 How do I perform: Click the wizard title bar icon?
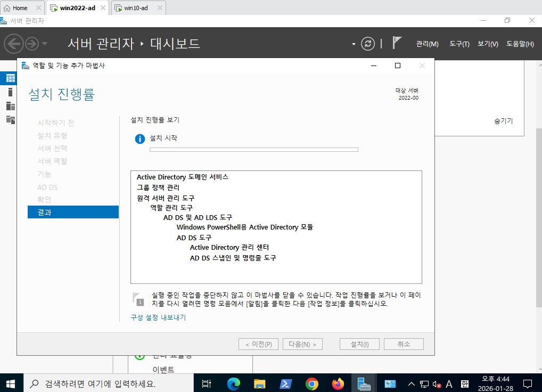pyautogui.click(x=25, y=66)
